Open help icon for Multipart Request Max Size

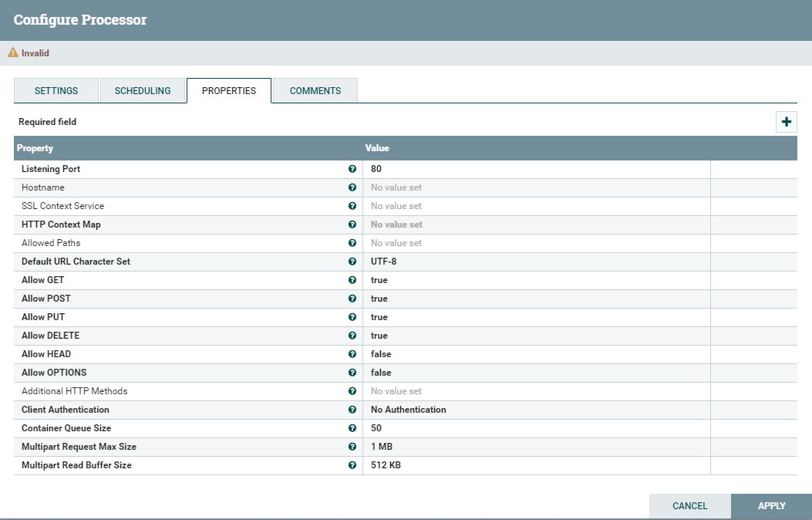[x=352, y=447]
